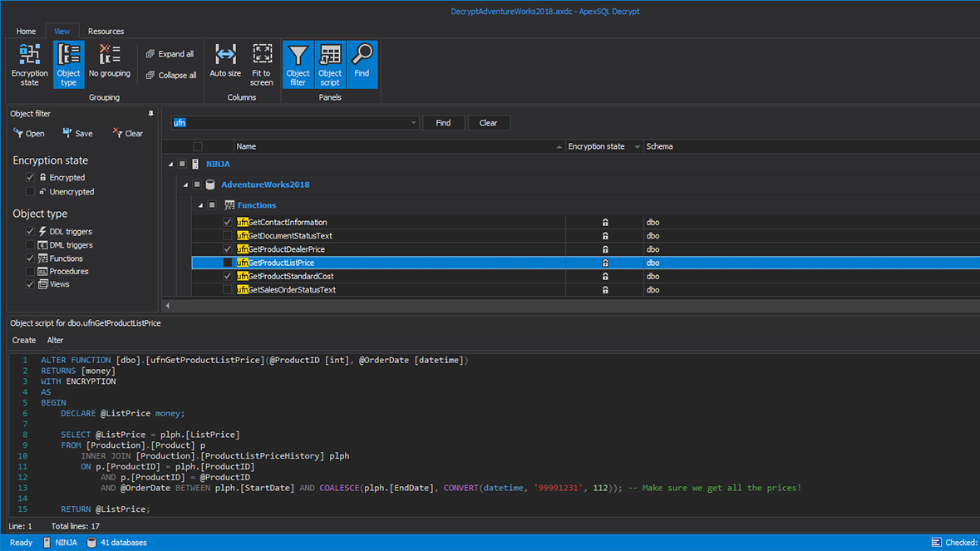
Task: Save the current object filter
Action: 77,133
